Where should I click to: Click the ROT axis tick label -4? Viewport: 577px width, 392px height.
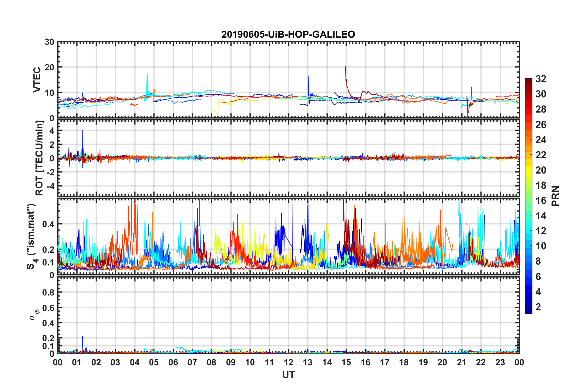[x=50, y=186]
